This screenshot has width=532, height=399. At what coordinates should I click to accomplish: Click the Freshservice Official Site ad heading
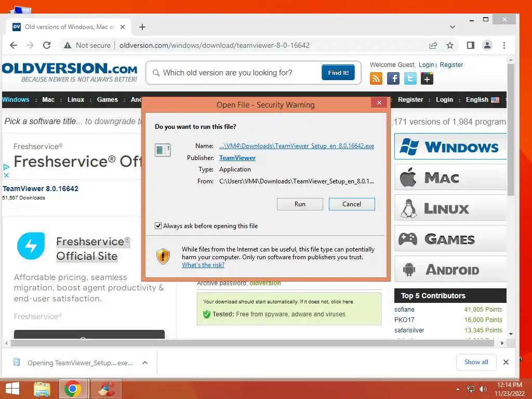click(93, 249)
